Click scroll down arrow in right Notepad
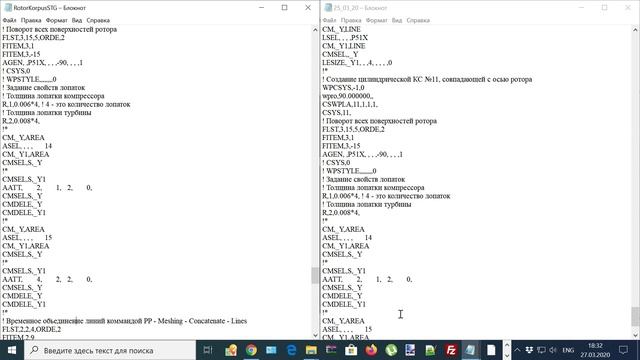Viewport: 640px width, 360px height. (635, 336)
